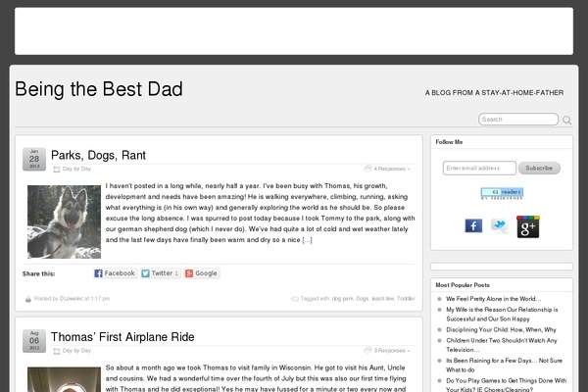Open the Parks, Dogs, Rant post title
Screen dimensions: 588x392
pos(98,155)
